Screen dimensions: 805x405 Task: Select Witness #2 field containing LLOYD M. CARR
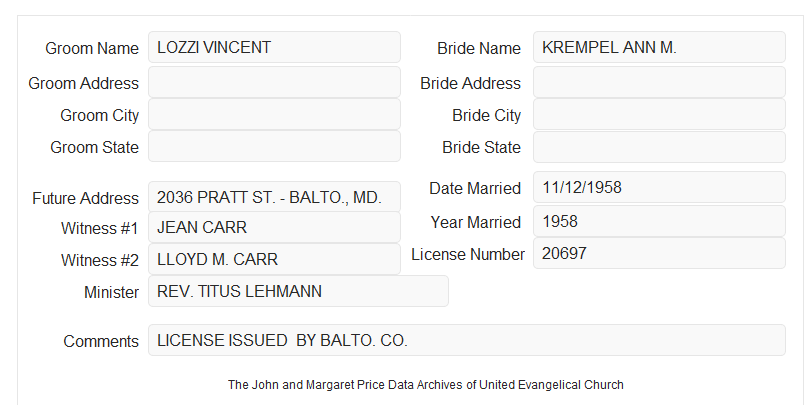[274, 259]
